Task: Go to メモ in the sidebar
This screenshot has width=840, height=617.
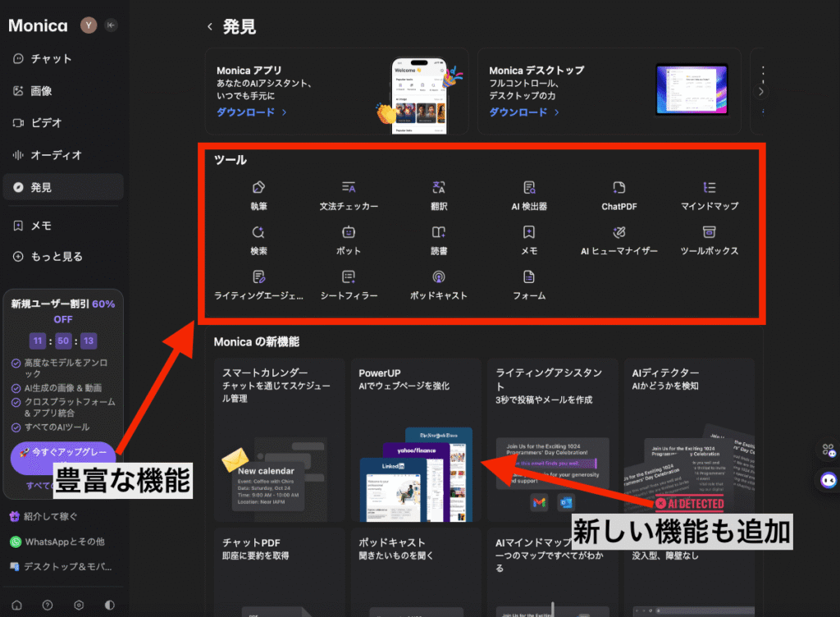Action: [63, 226]
